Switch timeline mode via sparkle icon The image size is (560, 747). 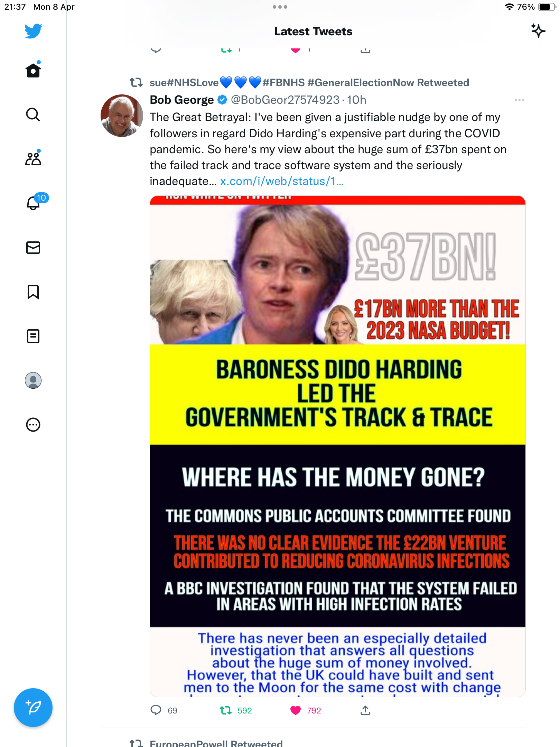click(x=538, y=31)
